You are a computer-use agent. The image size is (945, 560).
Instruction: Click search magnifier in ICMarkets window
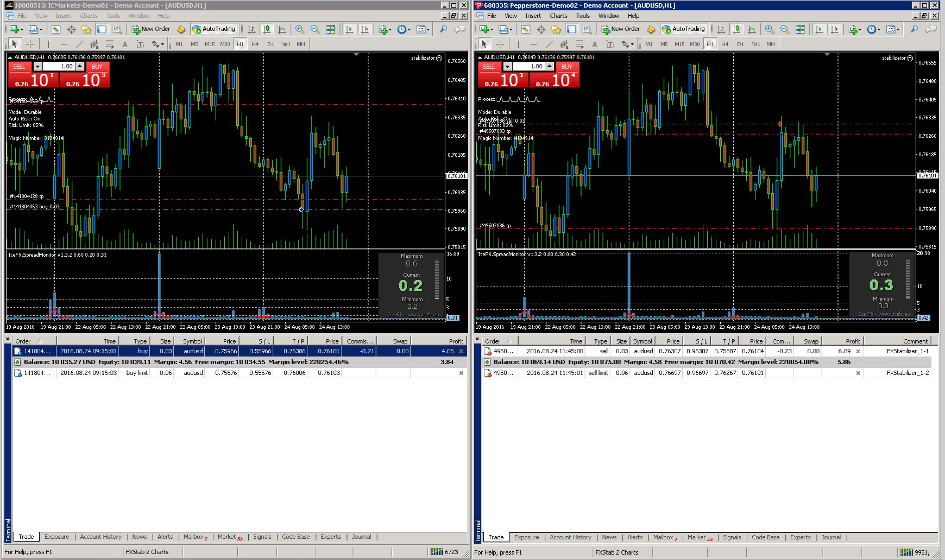click(444, 29)
